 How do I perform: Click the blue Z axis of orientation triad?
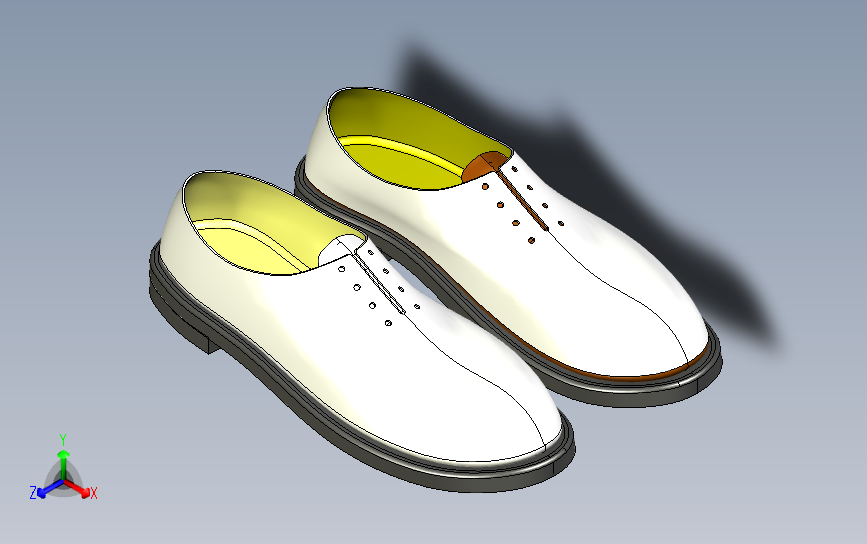point(50,488)
